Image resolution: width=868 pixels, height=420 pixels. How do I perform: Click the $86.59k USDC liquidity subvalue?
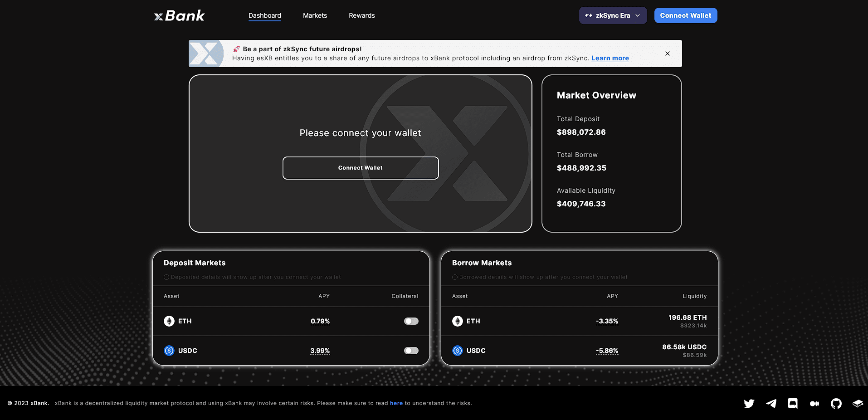(x=695, y=355)
